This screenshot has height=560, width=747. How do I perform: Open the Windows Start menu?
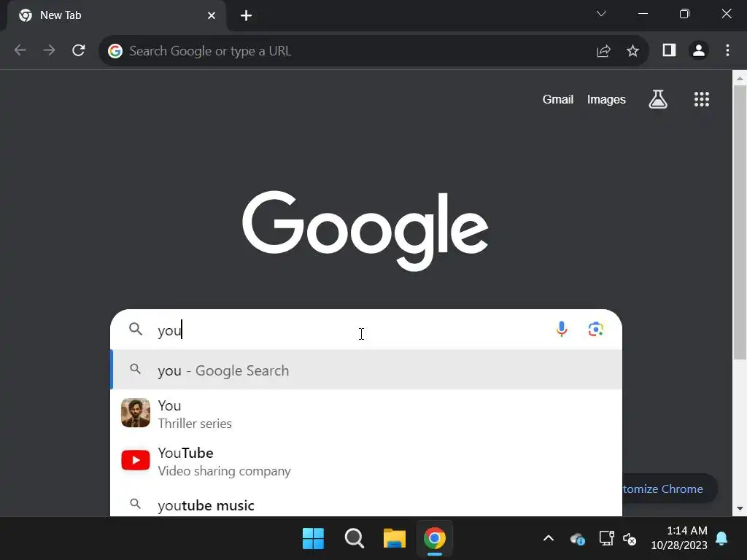(x=313, y=539)
